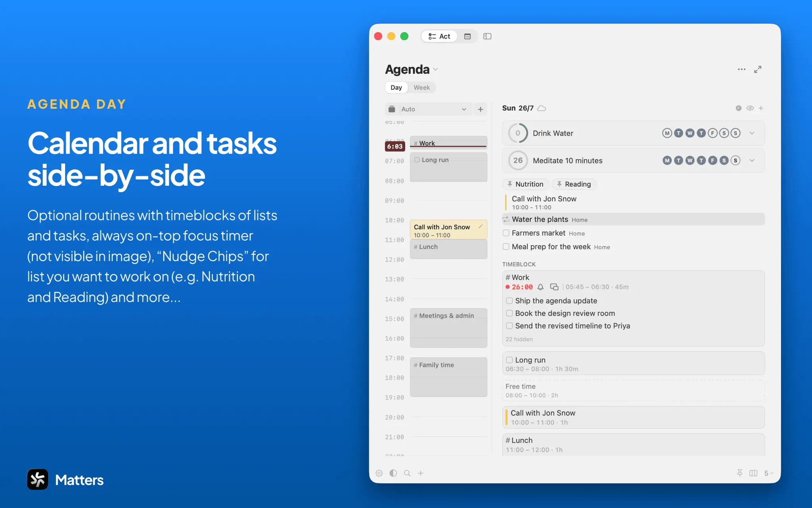Viewport: 812px width, 508px height.
Task: Click the repeat icon on Water the plants
Action: tap(506, 219)
